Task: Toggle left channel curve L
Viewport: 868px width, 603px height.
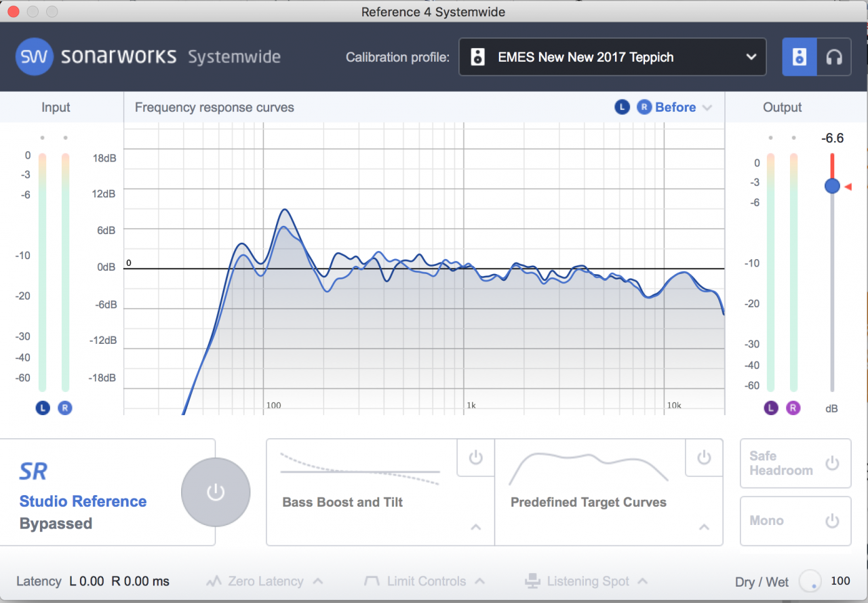Action: point(622,107)
